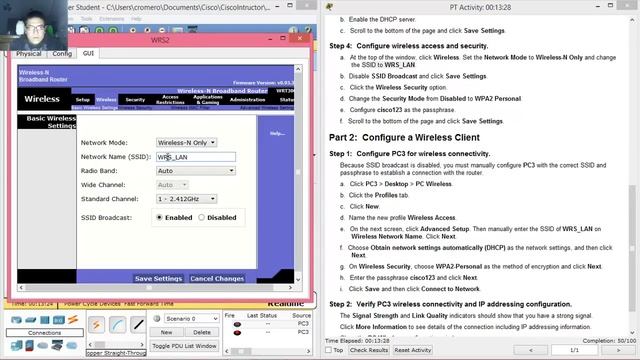Screen dimensions: 640x360
Task: Switch to the GUI tab
Action: point(88,53)
